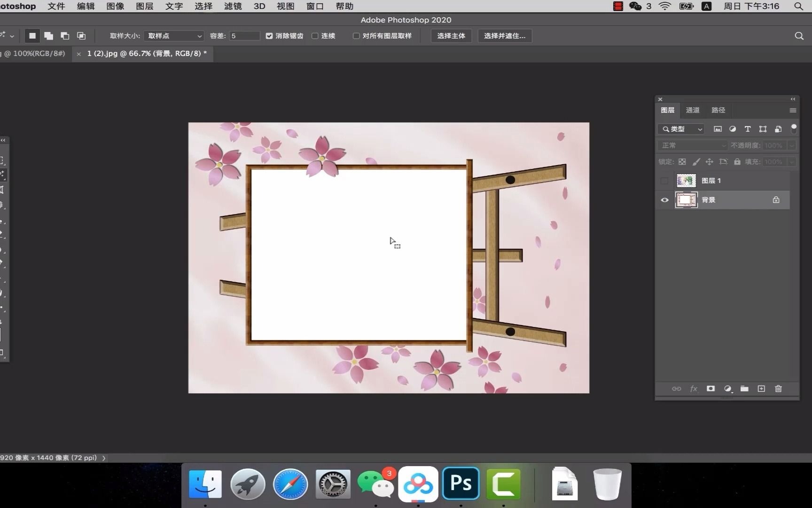Click the 选择主体 button
This screenshot has height=508, width=812.
451,36
